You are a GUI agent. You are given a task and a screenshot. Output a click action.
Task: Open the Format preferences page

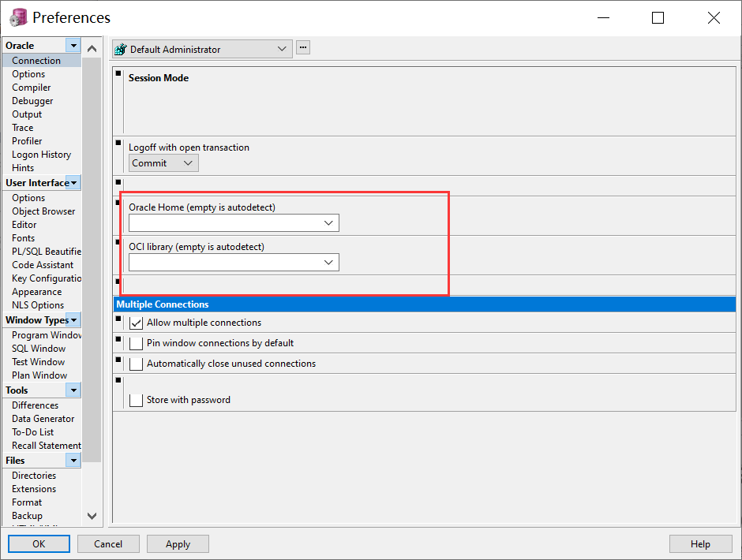(x=27, y=502)
